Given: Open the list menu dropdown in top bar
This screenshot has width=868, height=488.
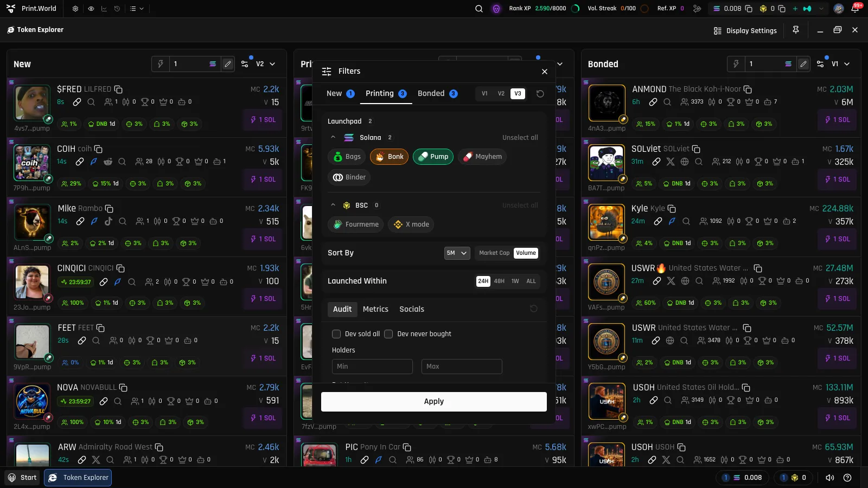Looking at the screenshot, I should [137, 9].
